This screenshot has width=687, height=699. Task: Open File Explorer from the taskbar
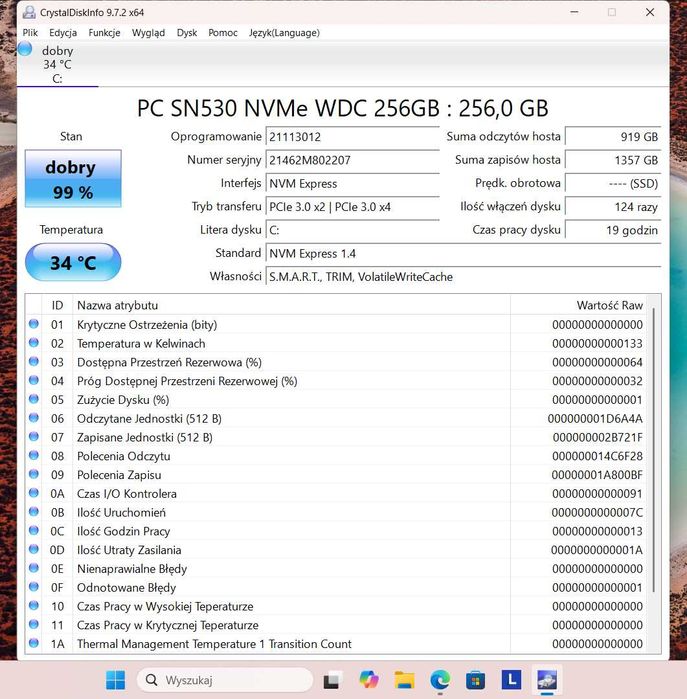pyautogui.click(x=404, y=680)
